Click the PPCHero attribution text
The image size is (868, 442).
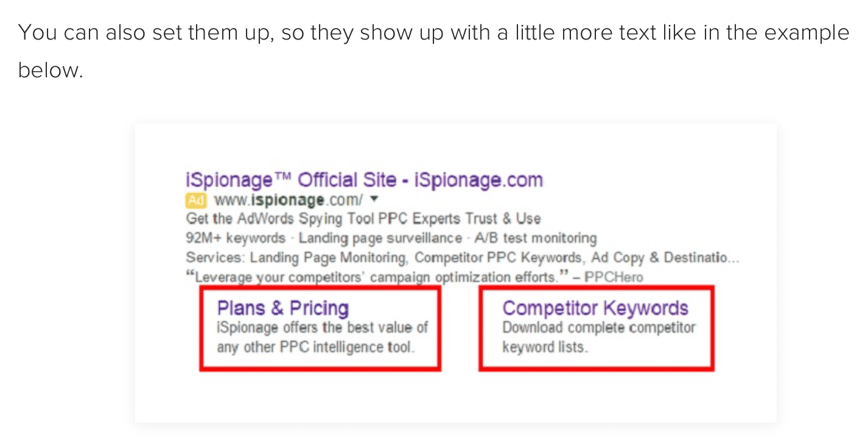pos(614,278)
